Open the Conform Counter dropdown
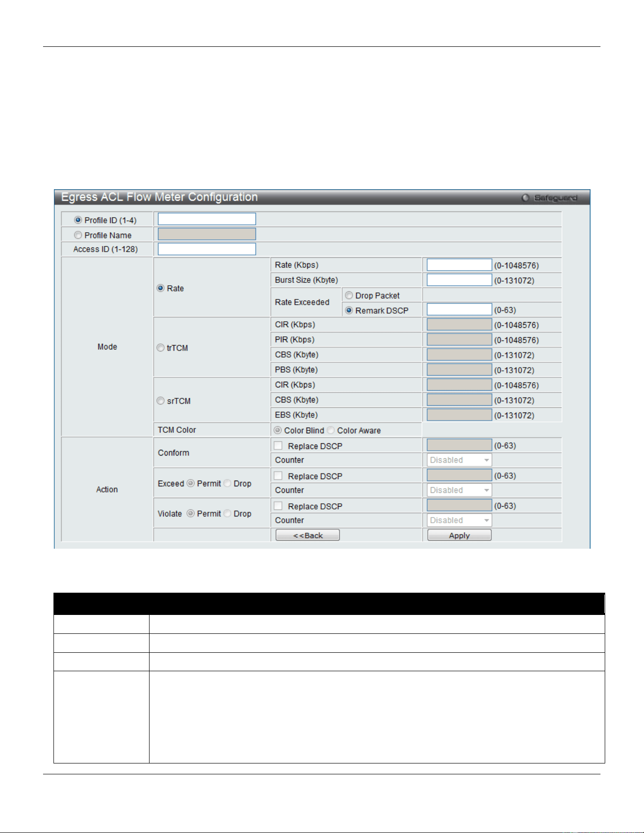The width and height of the screenshot is (644, 833). click(459, 460)
